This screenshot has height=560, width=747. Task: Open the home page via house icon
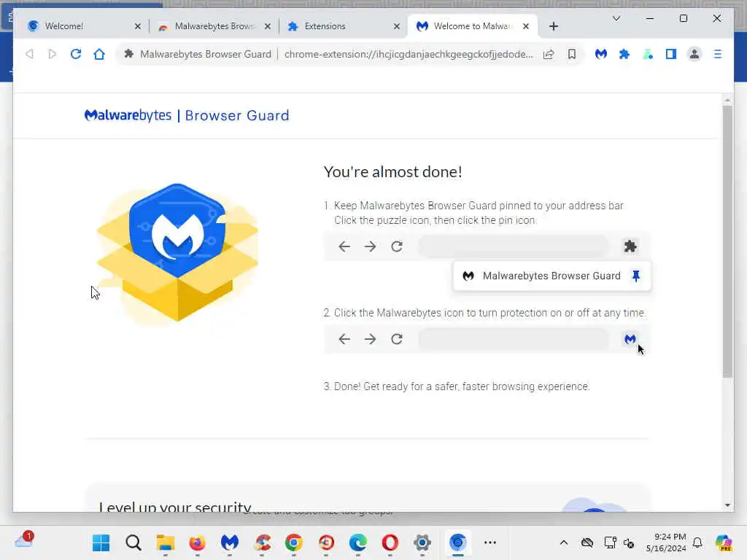(x=99, y=54)
